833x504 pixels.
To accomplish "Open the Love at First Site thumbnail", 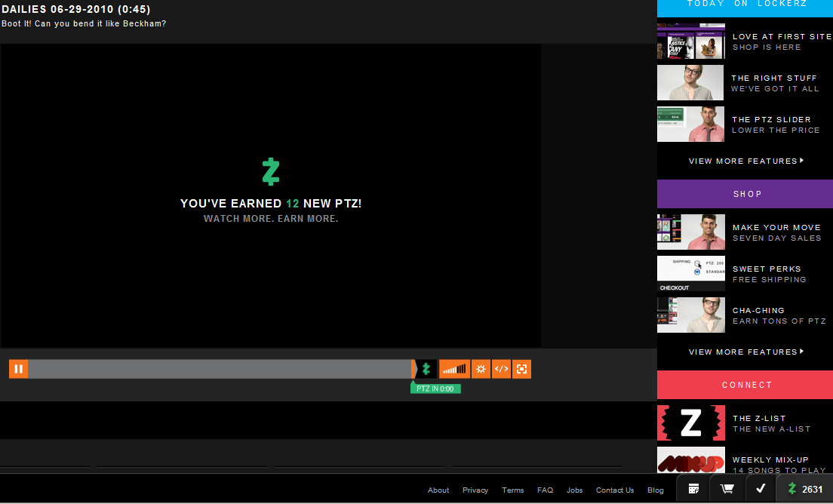I will 691,41.
